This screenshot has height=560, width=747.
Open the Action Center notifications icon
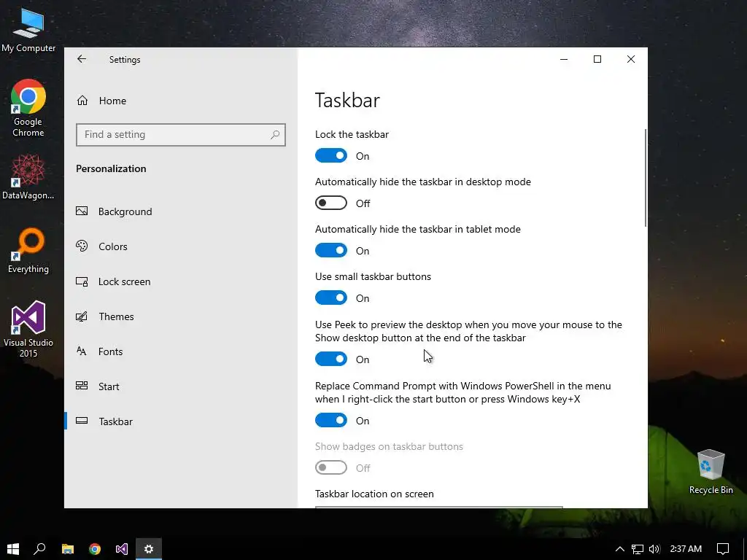723,549
